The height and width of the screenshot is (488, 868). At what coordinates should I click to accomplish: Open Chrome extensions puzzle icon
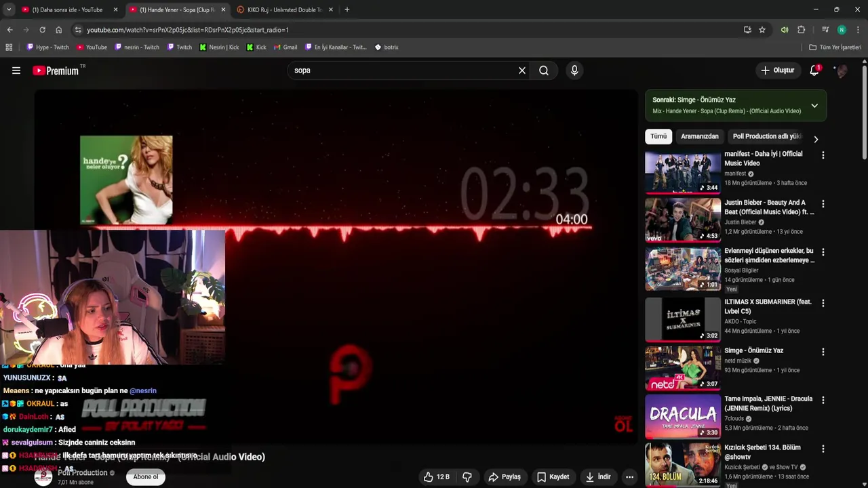point(801,30)
